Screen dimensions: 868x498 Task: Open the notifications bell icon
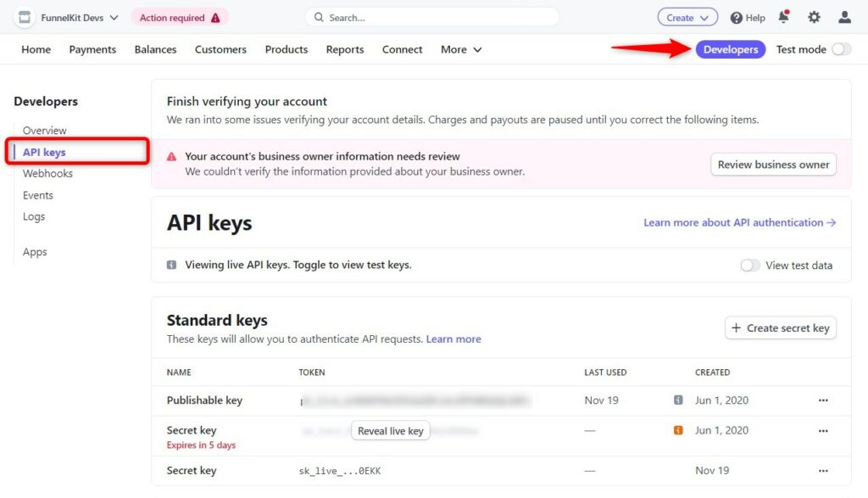click(x=783, y=17)
